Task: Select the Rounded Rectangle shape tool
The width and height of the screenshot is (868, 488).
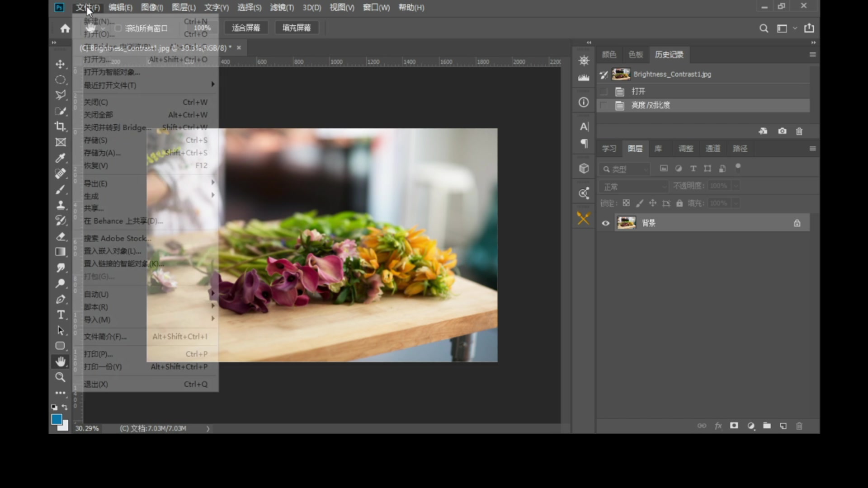Action: coord(60,346)
